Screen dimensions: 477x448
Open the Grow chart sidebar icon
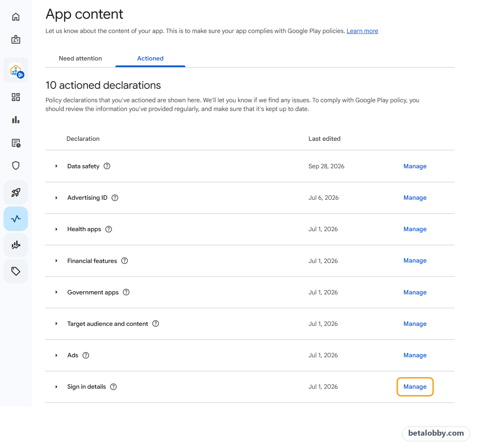[16, 245]
